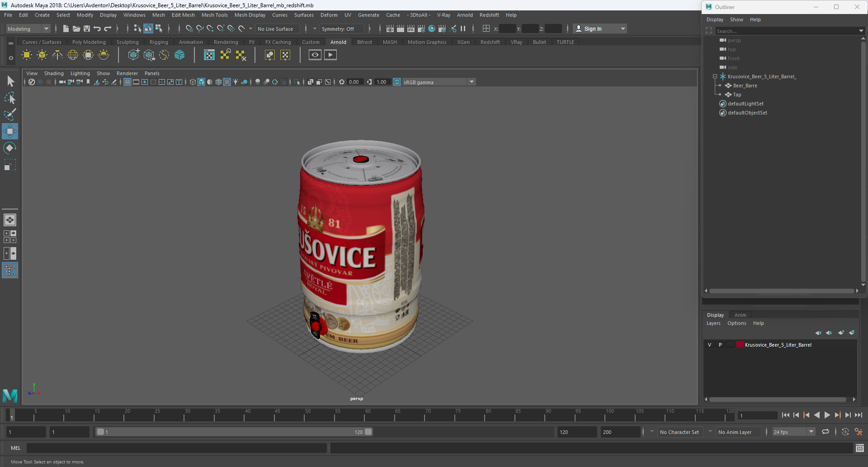Activate the Paint selection tool
The image size is (868, 467).
10,114
